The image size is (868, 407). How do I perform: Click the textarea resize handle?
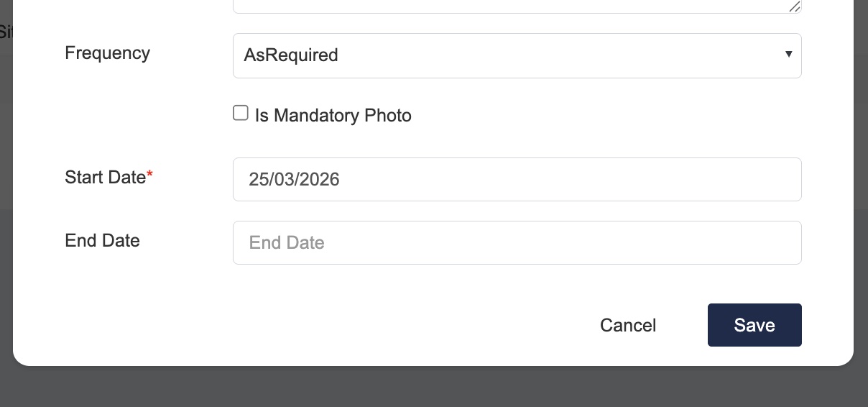point(794,6)
